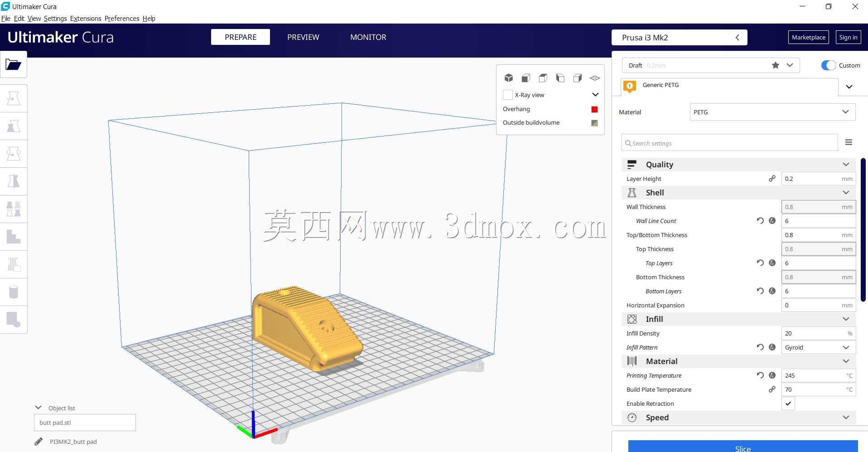Collapse the Infill settings section
Image resolution: width=868 pixels, height=452 pixels.
pos(739,319)
